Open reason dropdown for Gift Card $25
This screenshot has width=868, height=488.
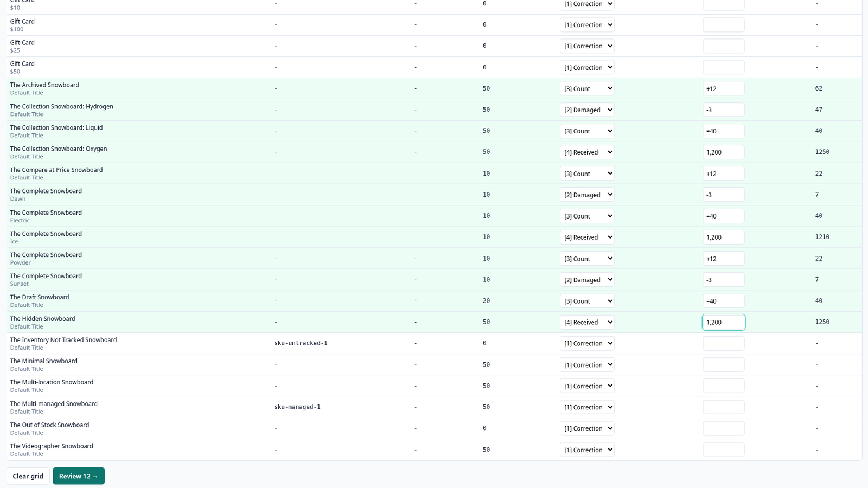click(587, 46)
